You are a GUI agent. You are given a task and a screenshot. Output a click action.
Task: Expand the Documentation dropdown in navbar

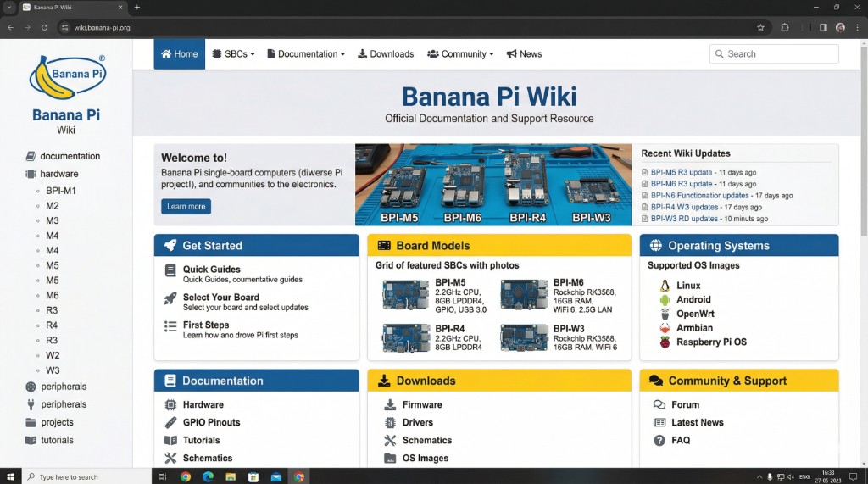[x=306, y=53]
